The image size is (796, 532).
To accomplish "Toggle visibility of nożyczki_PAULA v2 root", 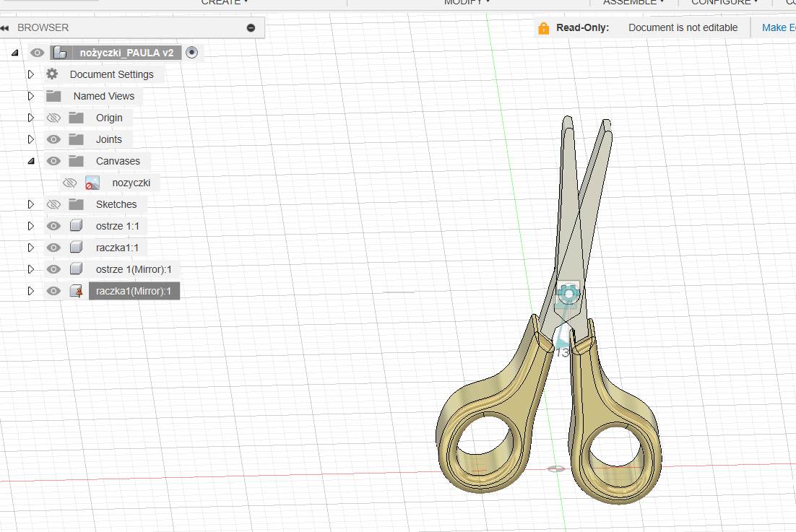I will pyautogui.click(x=37, y=53).
